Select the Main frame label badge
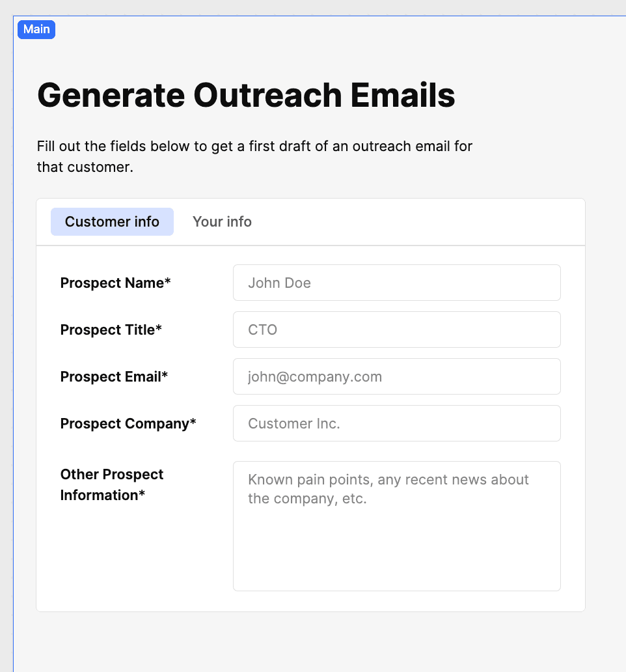The width and height of the screenshot is (626, 672). pos(36,29)
